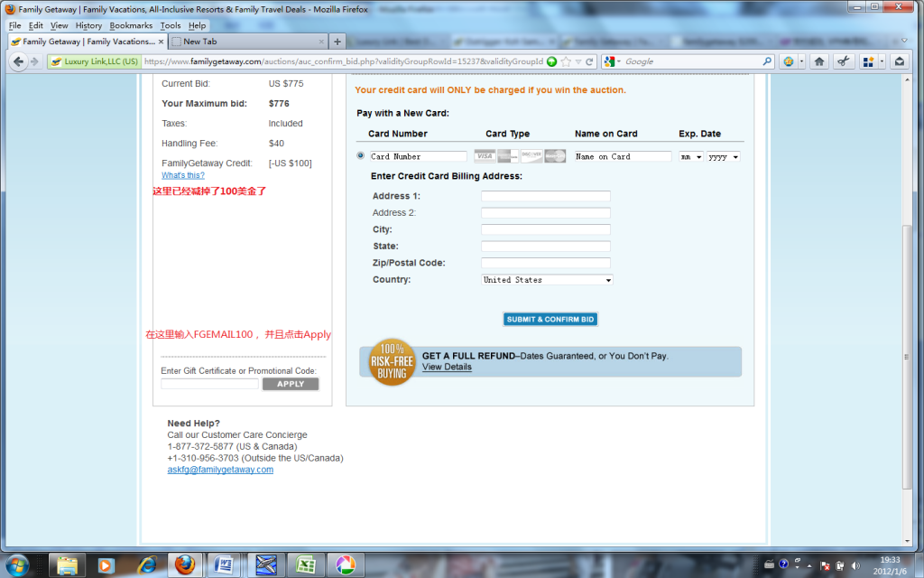The image size is (924, 578).
Task: Switch to the New Tab tab
Action: 247,42
